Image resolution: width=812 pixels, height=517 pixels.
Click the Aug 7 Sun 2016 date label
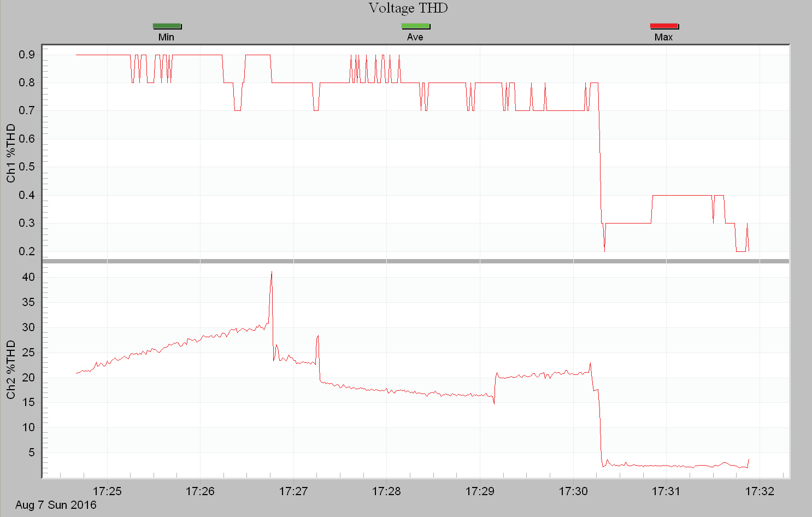pyautogui.click(x=56, y=505)
